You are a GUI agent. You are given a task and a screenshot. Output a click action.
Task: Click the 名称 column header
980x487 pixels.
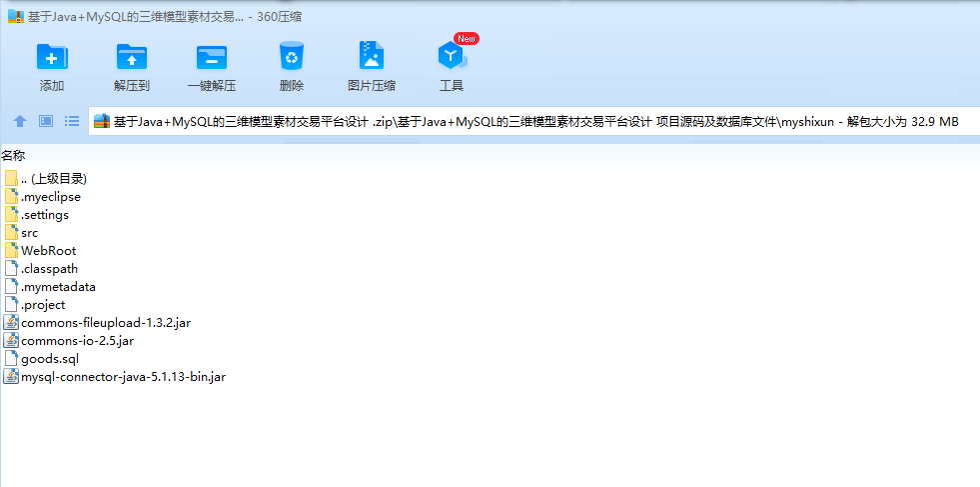point(13,156)
